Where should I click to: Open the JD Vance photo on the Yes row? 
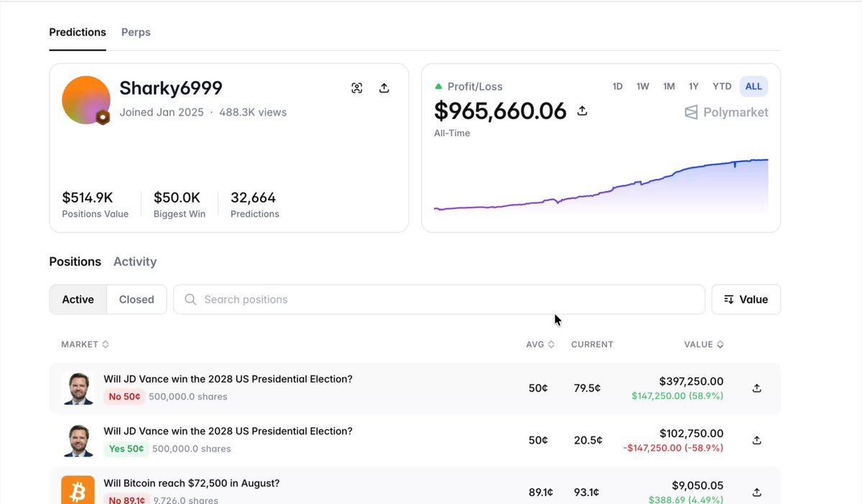(78, 440)
